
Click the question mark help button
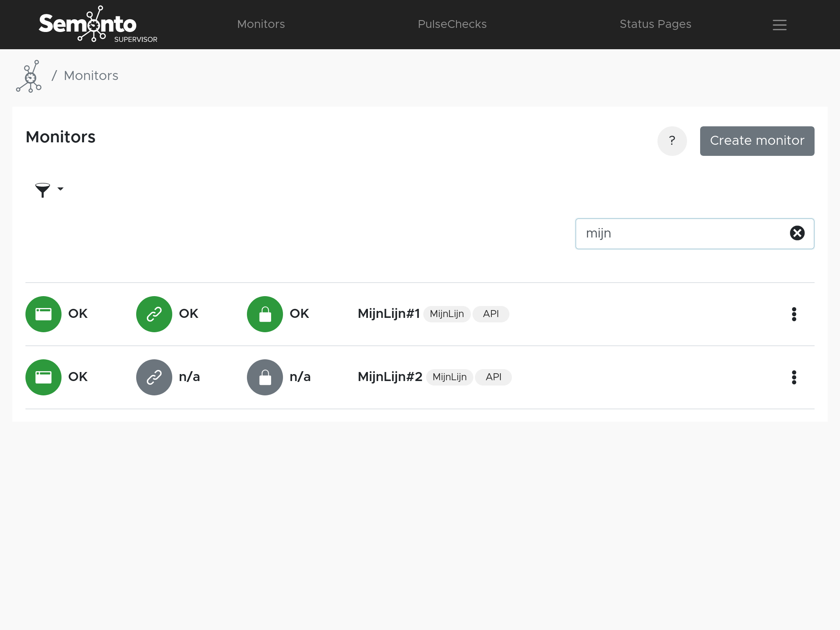[672, 141]
